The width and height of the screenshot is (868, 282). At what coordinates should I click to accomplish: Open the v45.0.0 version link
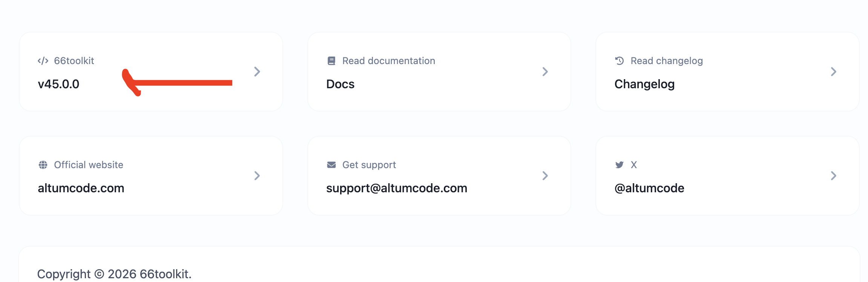coord(58,84)
